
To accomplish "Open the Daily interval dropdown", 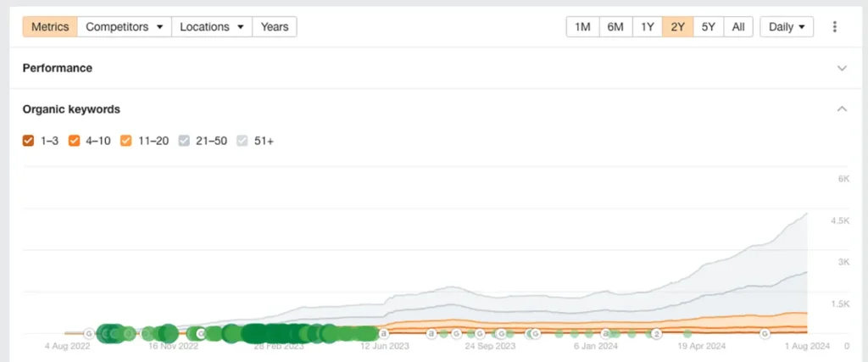I will (x=787, y=27).
